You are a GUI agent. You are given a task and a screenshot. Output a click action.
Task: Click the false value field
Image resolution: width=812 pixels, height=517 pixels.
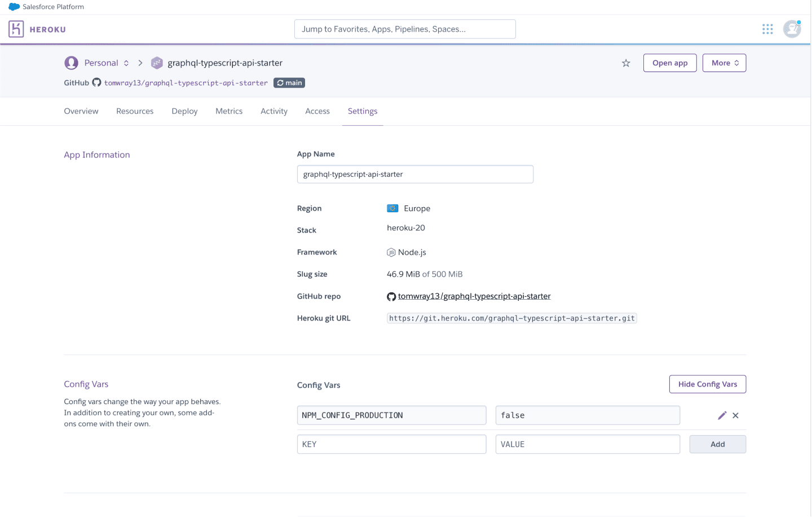click(588, 415)
